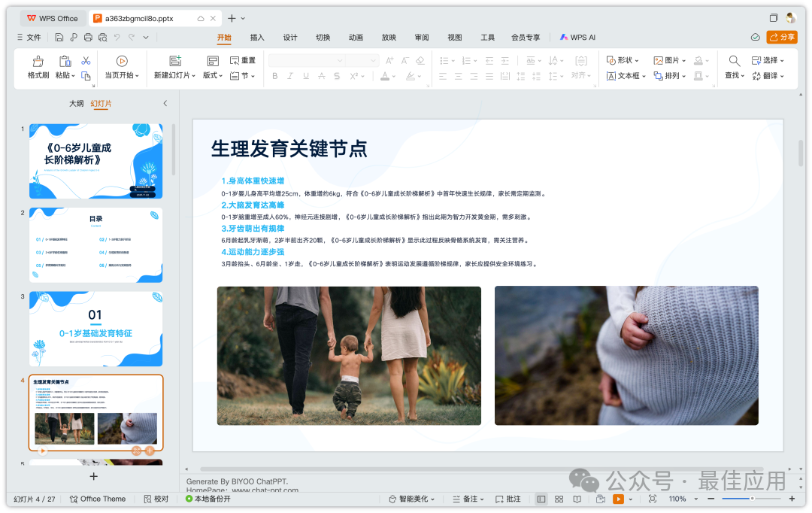Toggle bold formatting

276,76
